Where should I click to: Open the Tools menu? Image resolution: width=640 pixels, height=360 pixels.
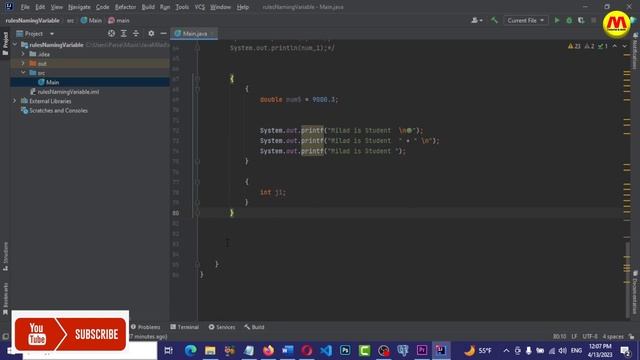(x=182, y=7)
